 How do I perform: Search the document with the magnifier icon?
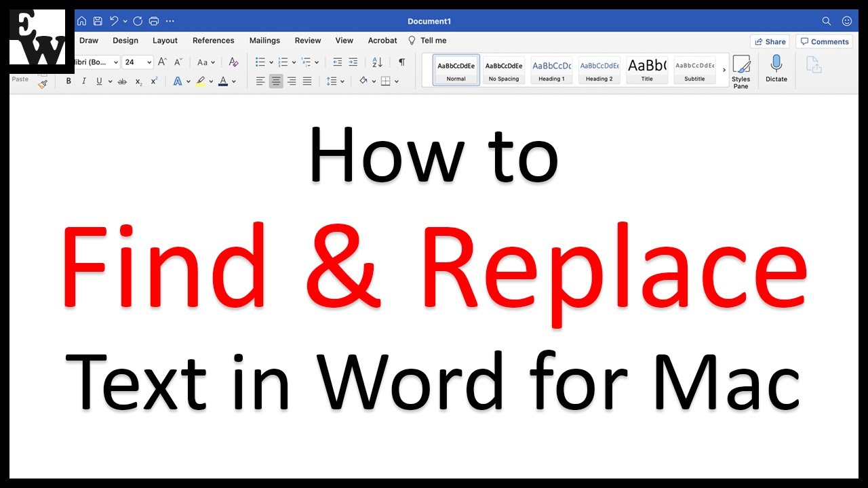pyautogui.click(x=827, y=21)
